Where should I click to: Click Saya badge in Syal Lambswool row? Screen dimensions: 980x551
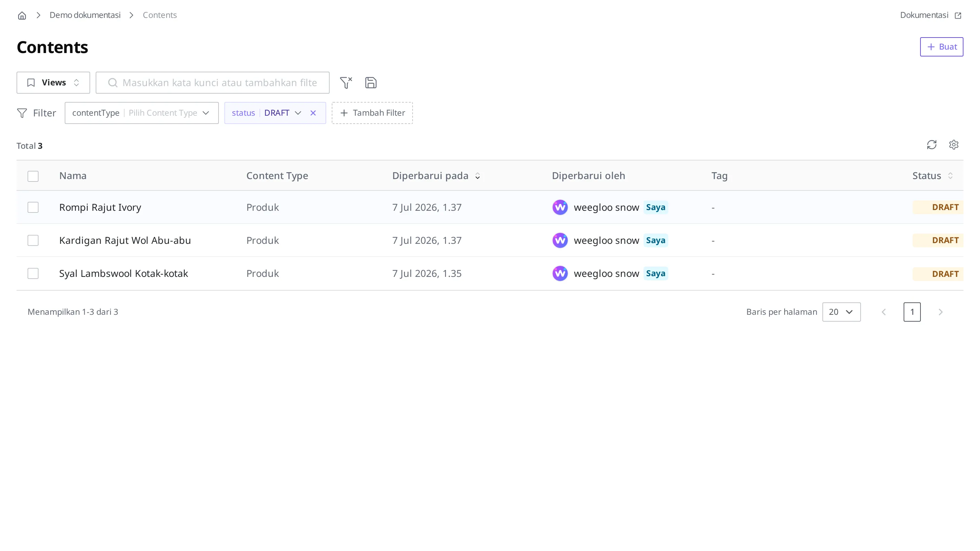[x=656, y=274]
